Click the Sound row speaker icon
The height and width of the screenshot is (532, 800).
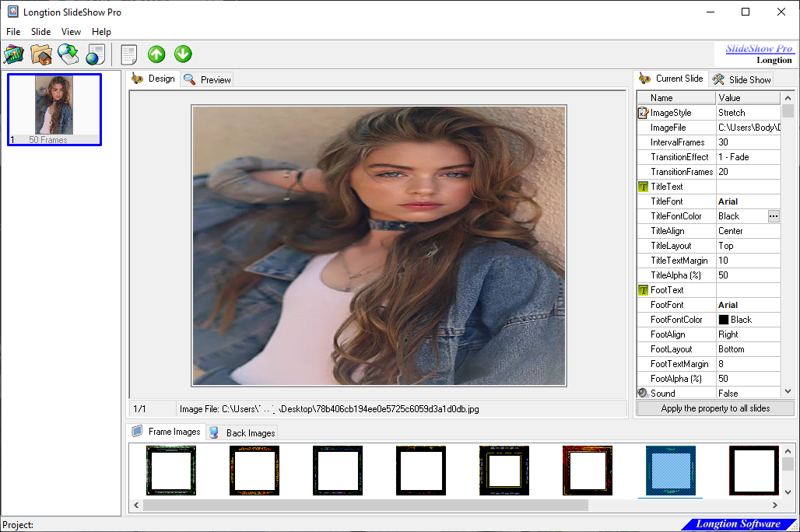pos(643,393)
